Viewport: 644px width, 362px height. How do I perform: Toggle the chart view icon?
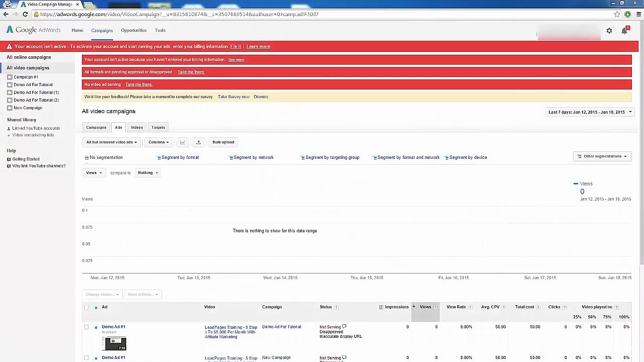click(183, 142)
